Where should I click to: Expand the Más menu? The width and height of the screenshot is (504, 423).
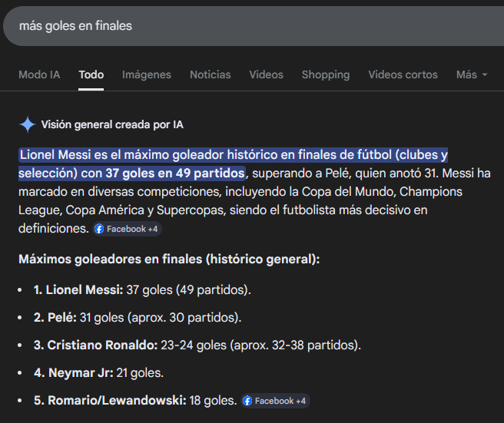point(472,74)
